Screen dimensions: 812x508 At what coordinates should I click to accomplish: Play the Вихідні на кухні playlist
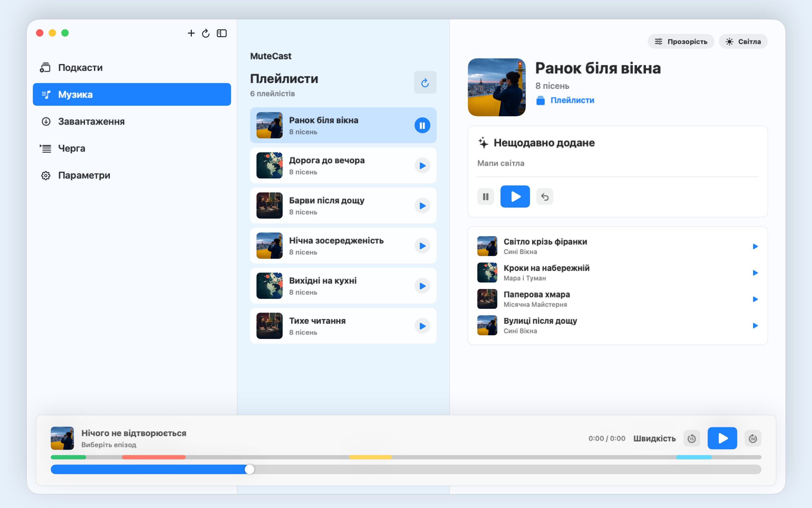pos(422,286)
